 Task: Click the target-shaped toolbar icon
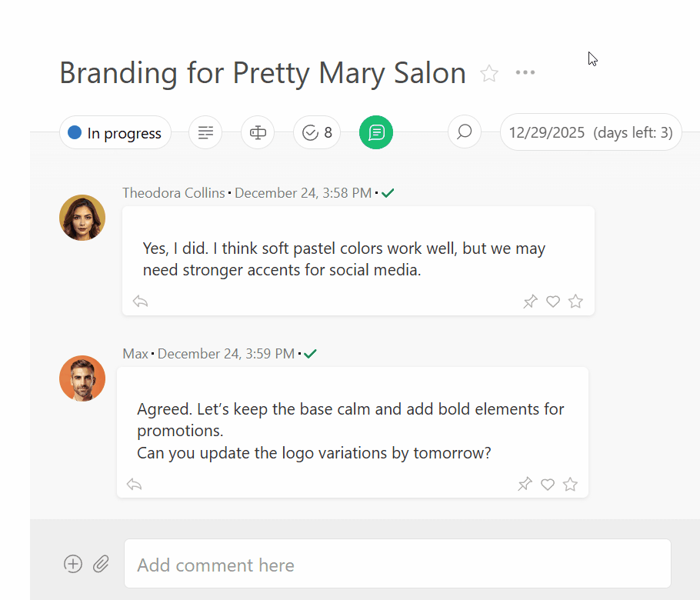(257, 132)
